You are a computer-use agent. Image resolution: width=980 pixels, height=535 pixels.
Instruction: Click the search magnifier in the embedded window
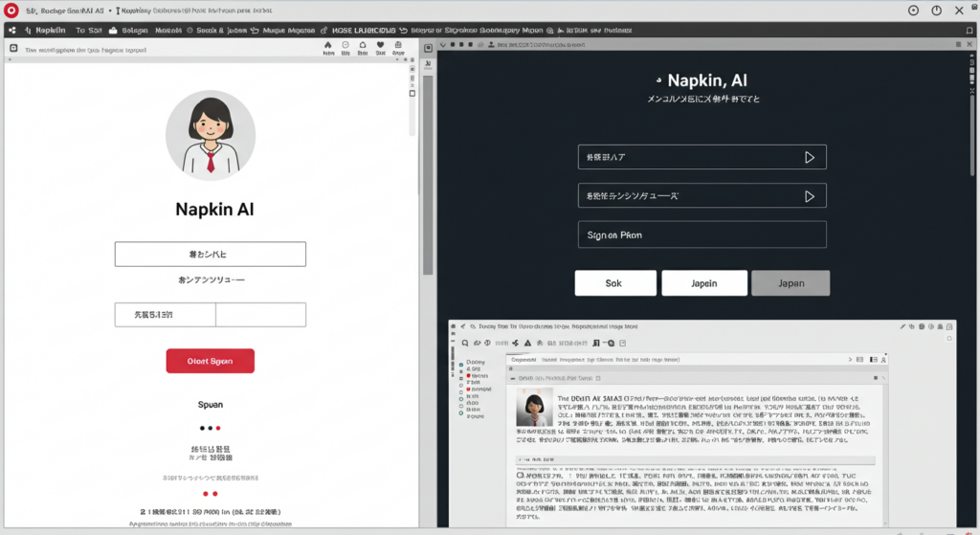point(465,344)
